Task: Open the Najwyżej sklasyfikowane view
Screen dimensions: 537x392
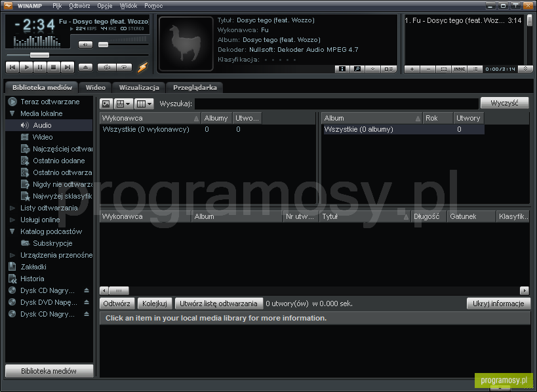Action: [62, 196]
